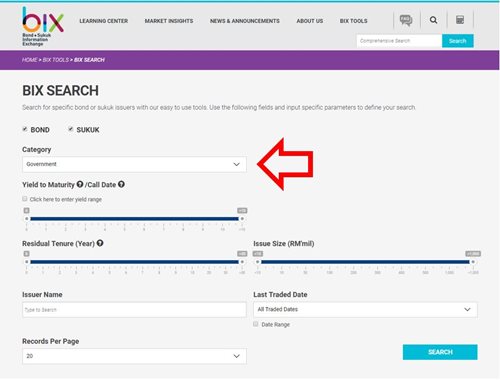Enable the Date Range checkbox
This screenshot has width=500, height=380.
[x=256, y=324]
